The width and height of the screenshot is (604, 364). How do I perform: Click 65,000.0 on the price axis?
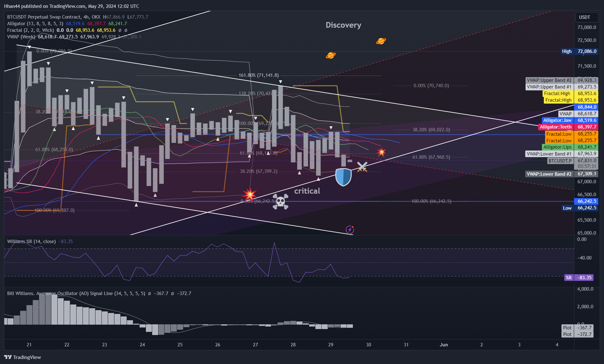click(587, 233)
